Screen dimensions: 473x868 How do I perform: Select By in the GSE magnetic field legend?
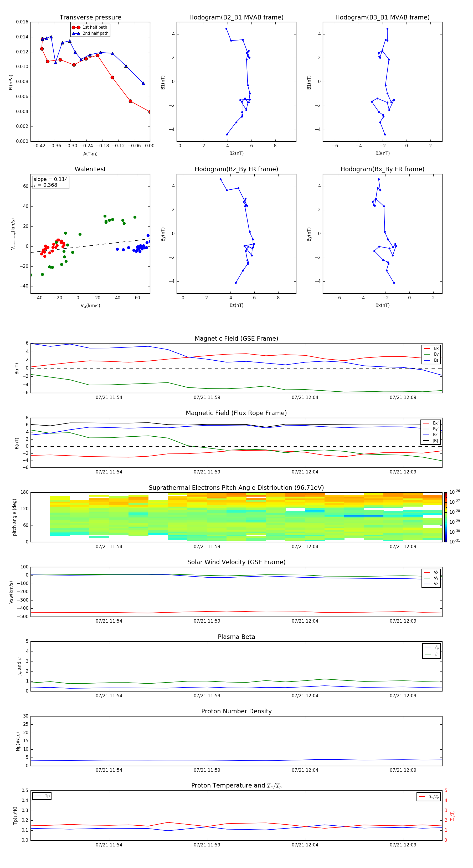click(x=431, y=355)
